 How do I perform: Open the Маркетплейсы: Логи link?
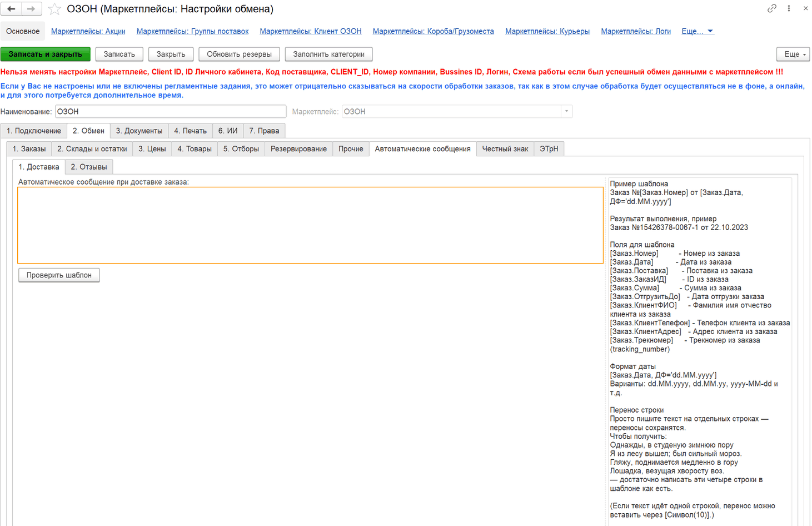coord(636,31)
